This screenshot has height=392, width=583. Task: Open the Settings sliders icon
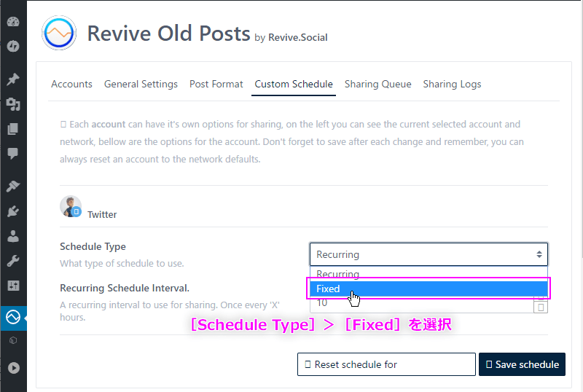[13, 286]
